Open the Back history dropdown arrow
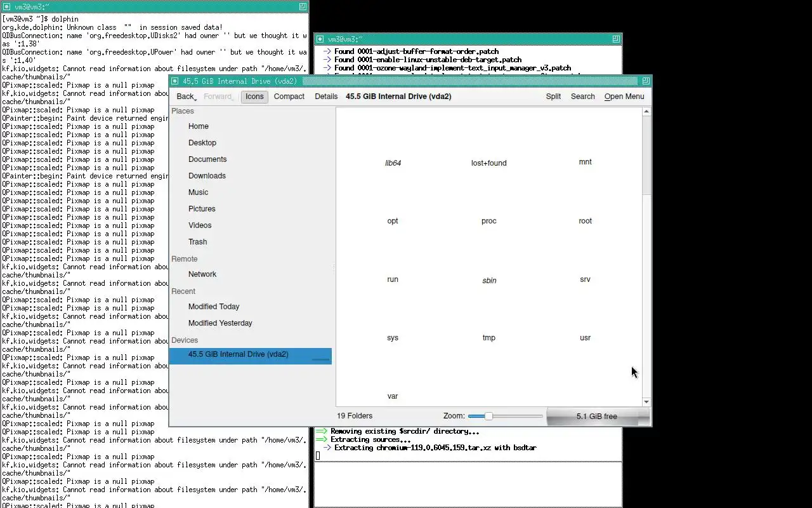This screenshot has height=508, width=812. 195,99
